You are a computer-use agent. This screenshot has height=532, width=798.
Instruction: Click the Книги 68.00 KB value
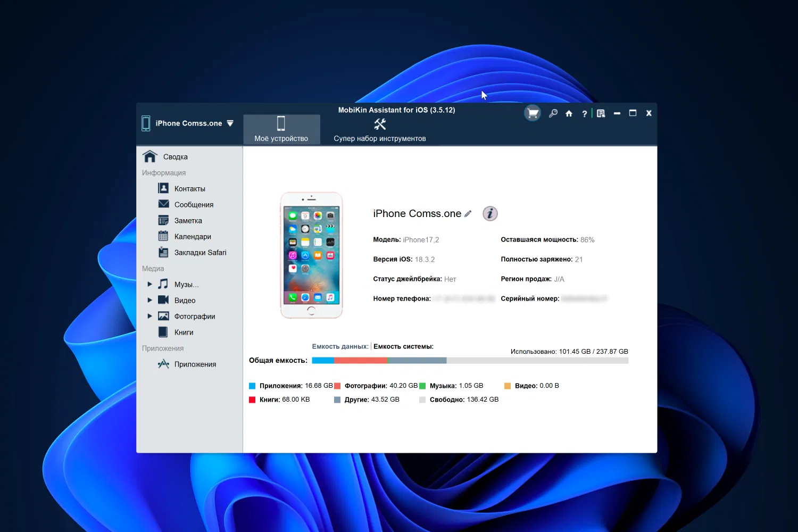tap(296, 400)
